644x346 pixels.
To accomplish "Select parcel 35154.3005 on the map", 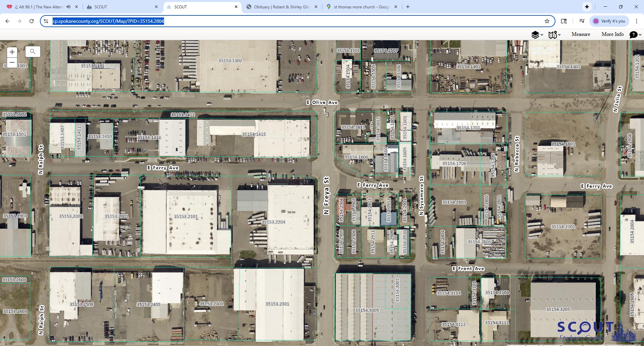I will pyautogui.click(x=367, y=310).
